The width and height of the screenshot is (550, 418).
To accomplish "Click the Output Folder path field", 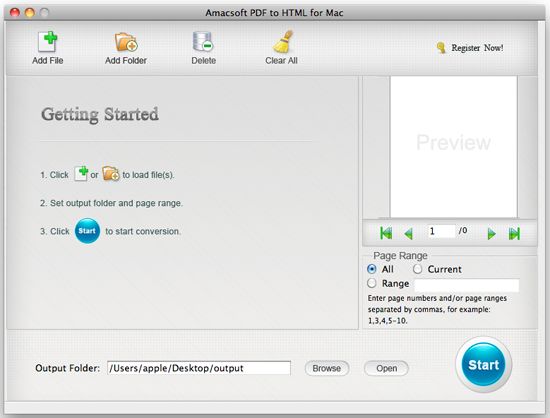I will (x=199, y=368).
